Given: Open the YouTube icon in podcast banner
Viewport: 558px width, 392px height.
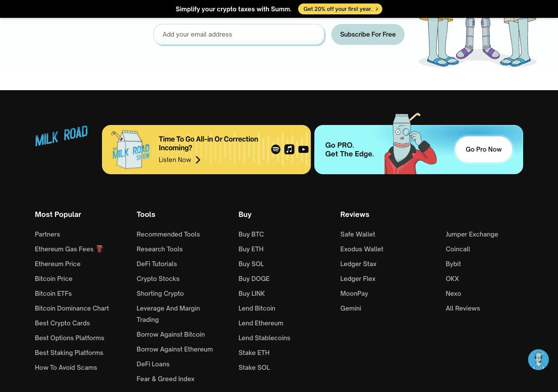Looking at the screenshot, I should (x=303, y=149).
